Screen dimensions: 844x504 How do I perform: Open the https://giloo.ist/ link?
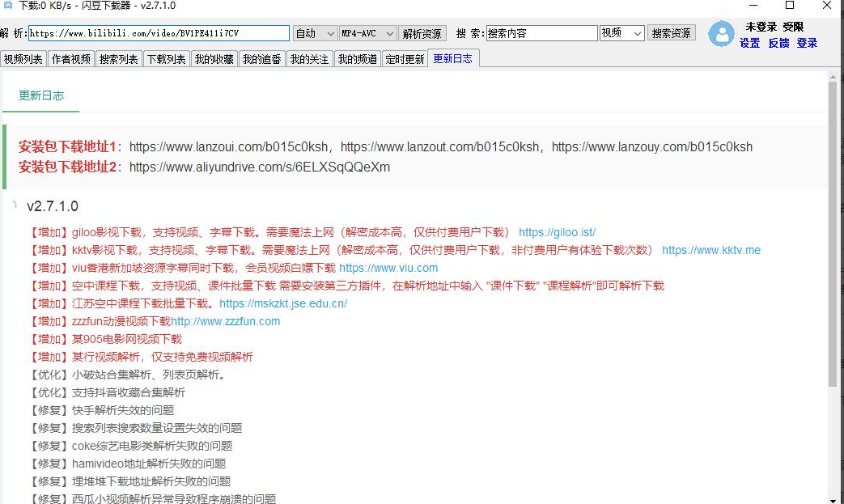point(557,232)
